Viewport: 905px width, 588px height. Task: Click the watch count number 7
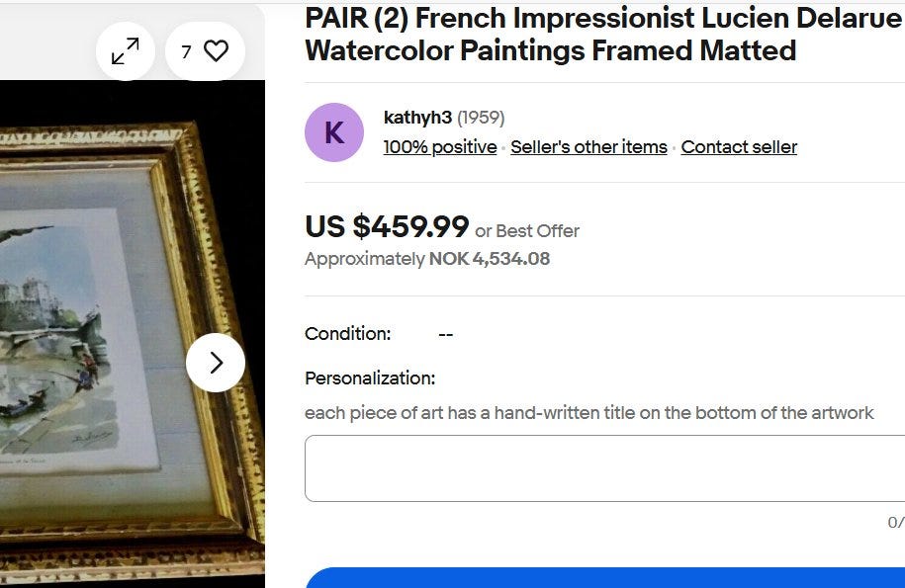click(x=186, y=51)
